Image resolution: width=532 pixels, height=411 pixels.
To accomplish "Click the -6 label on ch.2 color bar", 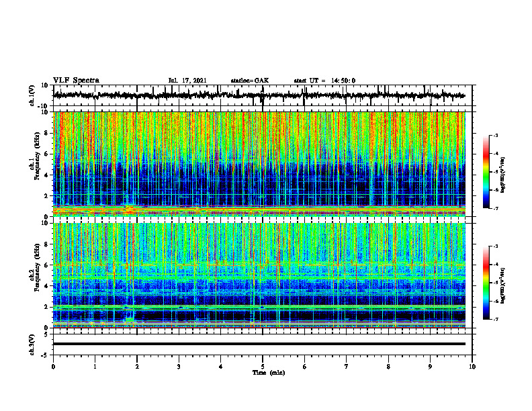I will [496, 301].
